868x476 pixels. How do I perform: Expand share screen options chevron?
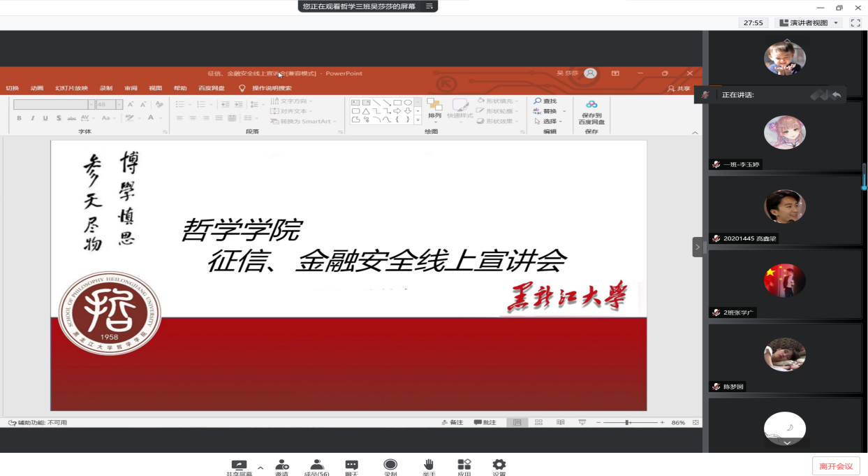pyautogui.click(x=260, y=468)
